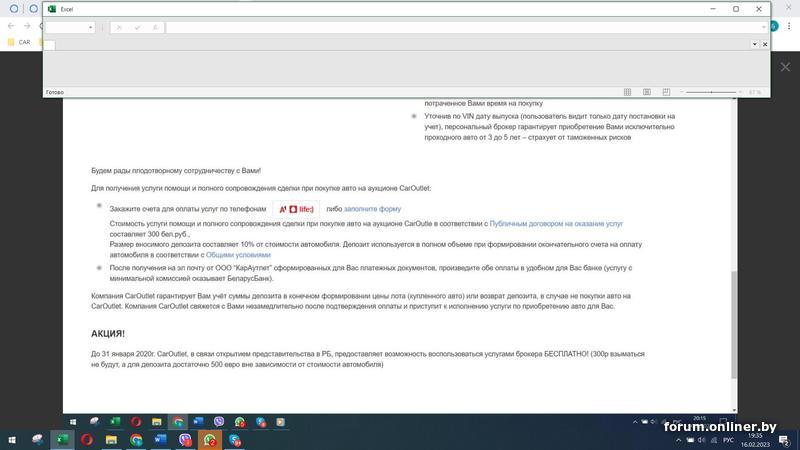Open Insert Function (fx) in Excel

(x=155, y=28)
